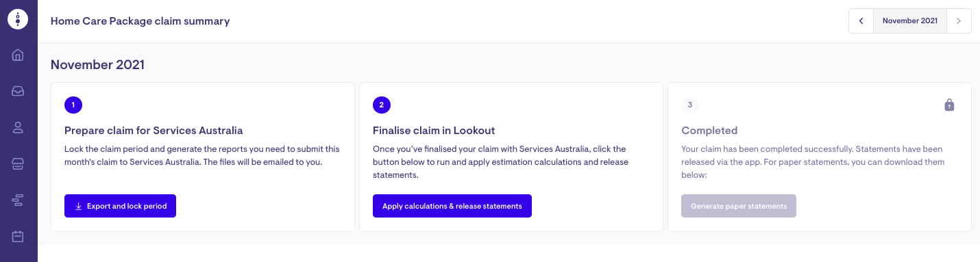Click the Finalise claim in Lookout heading
Image resolution: width=980 pixels, height=262 pixels.
coord(434,130)
